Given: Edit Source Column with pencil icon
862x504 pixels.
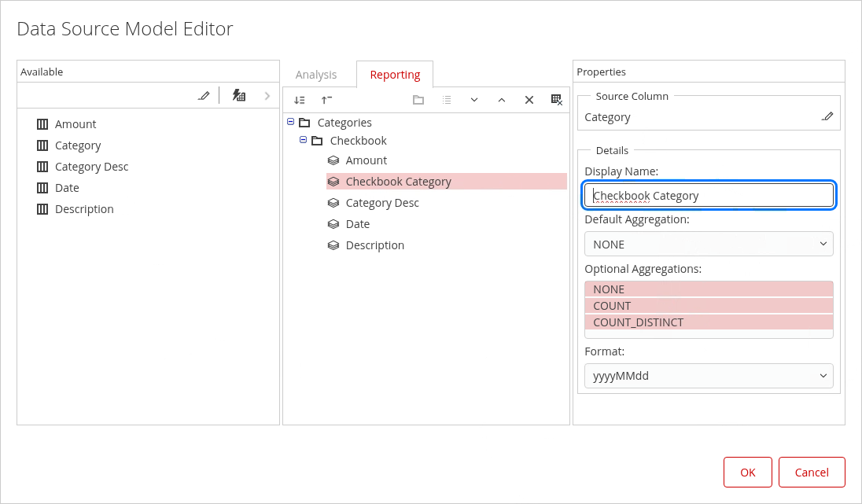Looking at the screenshot, I should pos(827,116).
